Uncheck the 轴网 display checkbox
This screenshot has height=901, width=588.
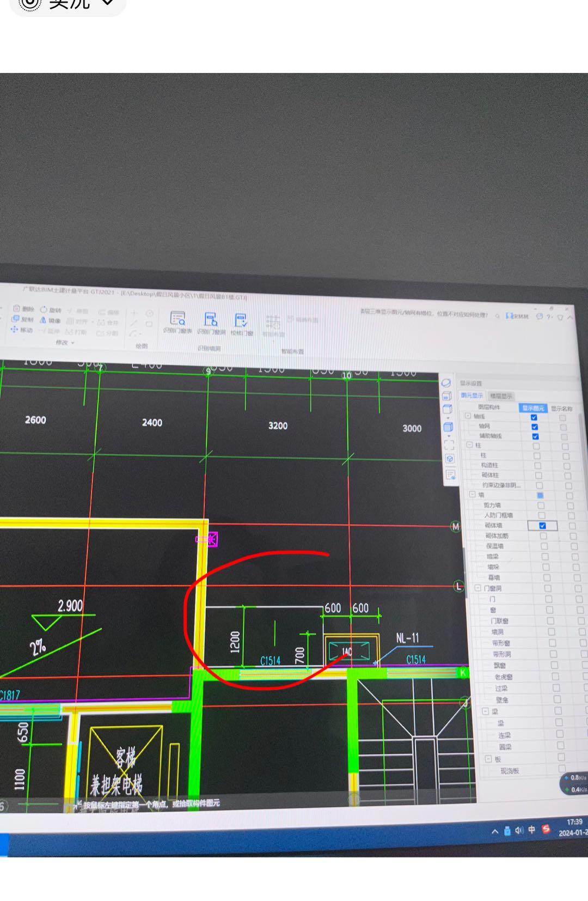click(x=535, y=427)
